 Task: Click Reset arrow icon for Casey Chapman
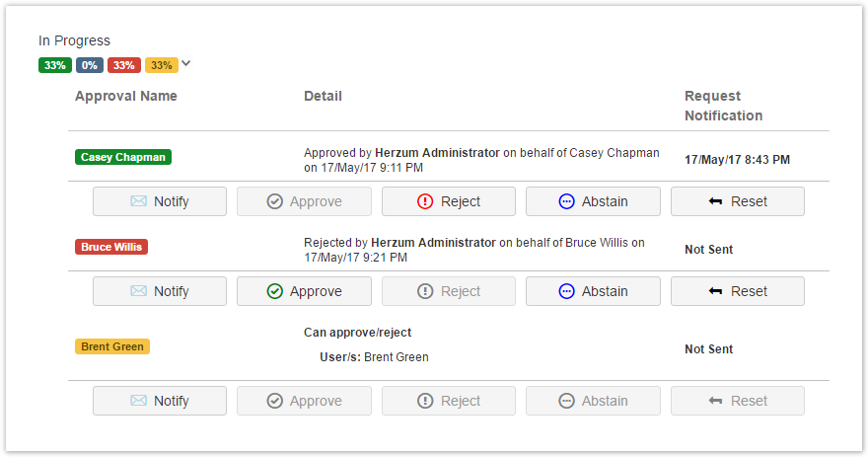pyautogui.click(x=715, y=201)
